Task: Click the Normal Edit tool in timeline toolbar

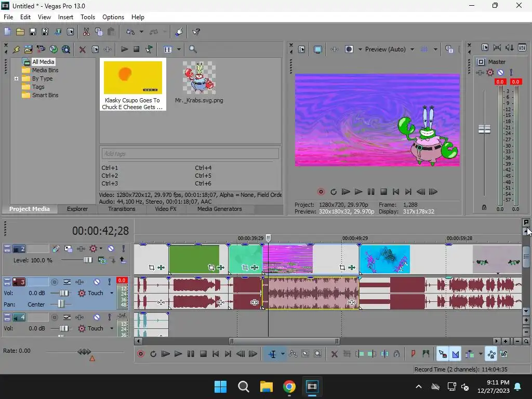Action: pyautogui.click(x=272, y=354)
